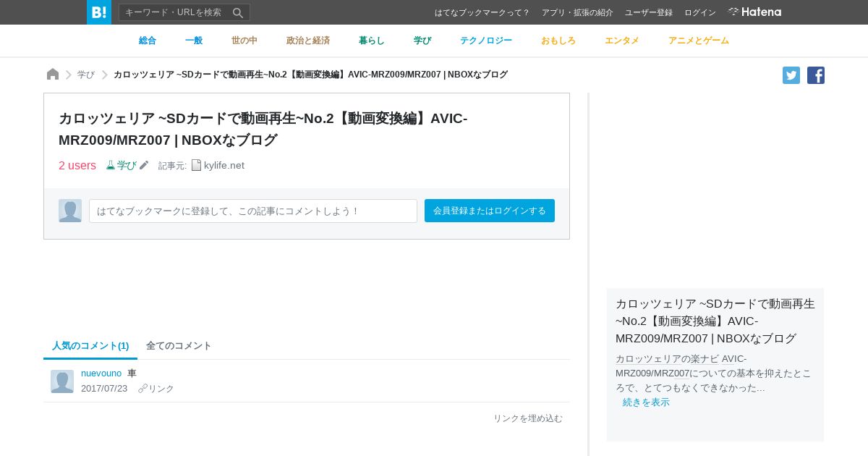The height and width of the screenshot is (456, 868).
Task: Click 学び in the breadcrumb
Action: pos(86,75)
